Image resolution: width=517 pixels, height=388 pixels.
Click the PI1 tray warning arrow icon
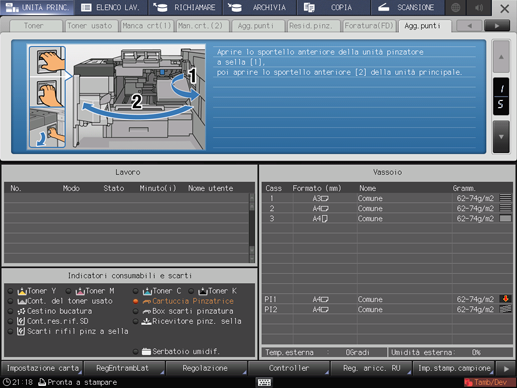pyautogui.click(x=505, y=299)
